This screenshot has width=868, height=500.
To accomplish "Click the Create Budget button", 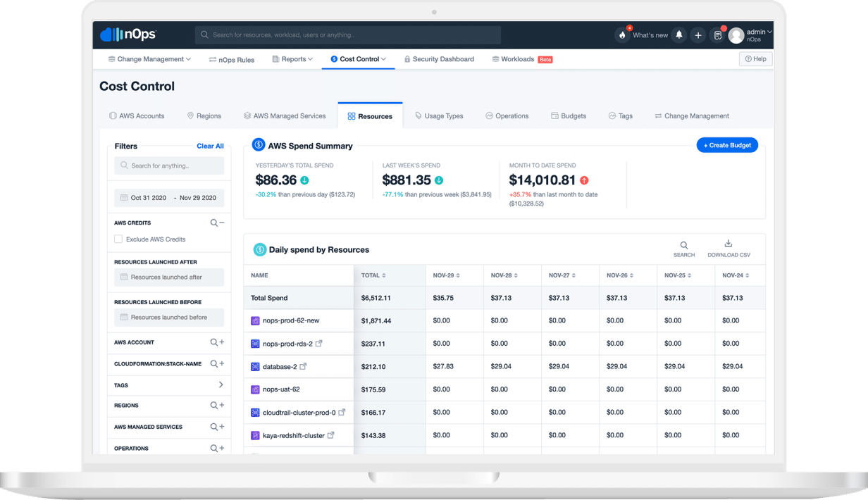I will coord(727,145).
